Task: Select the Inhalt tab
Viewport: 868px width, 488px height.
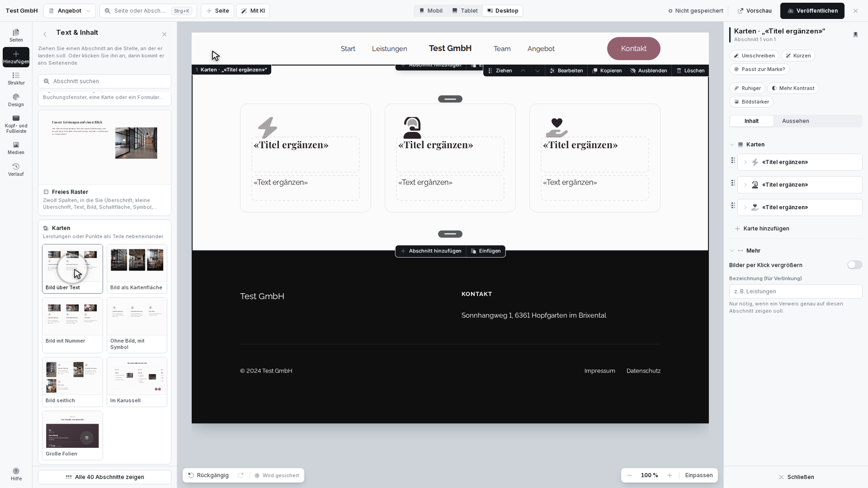Action: point(751,121)
